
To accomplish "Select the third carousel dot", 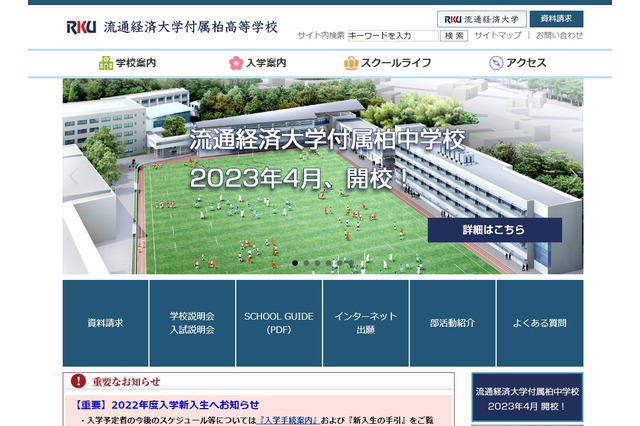I will point(317,263).
